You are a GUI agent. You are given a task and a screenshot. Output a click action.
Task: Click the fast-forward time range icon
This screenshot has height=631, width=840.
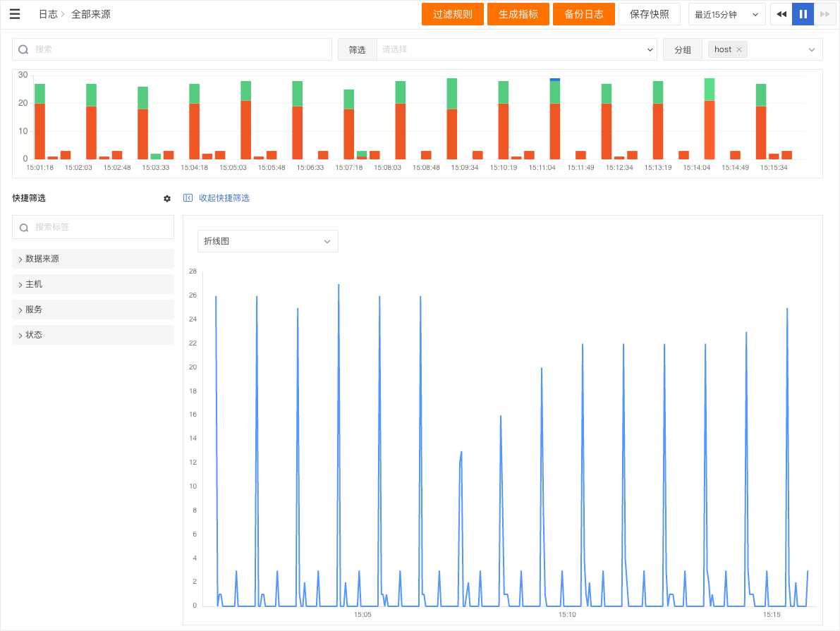point(824,15)
